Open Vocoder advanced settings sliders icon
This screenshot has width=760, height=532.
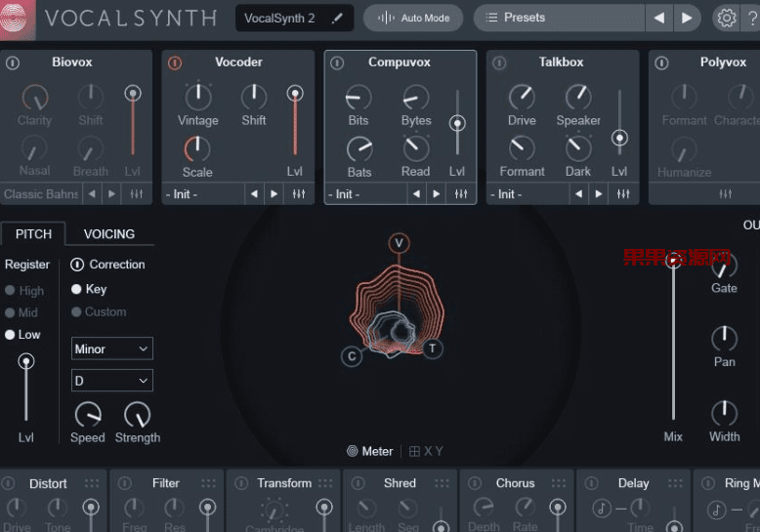(299, 194)
